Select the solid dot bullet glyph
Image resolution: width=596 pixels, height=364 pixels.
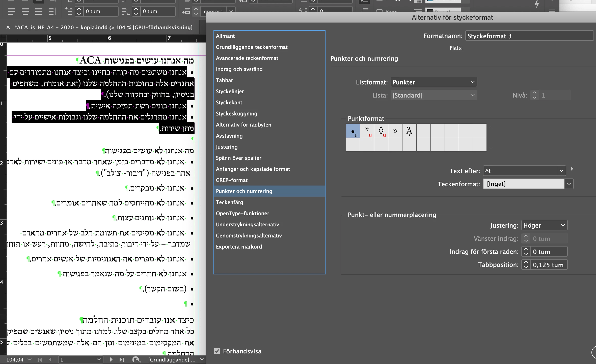pyautogui.click(x=353, y=131)
